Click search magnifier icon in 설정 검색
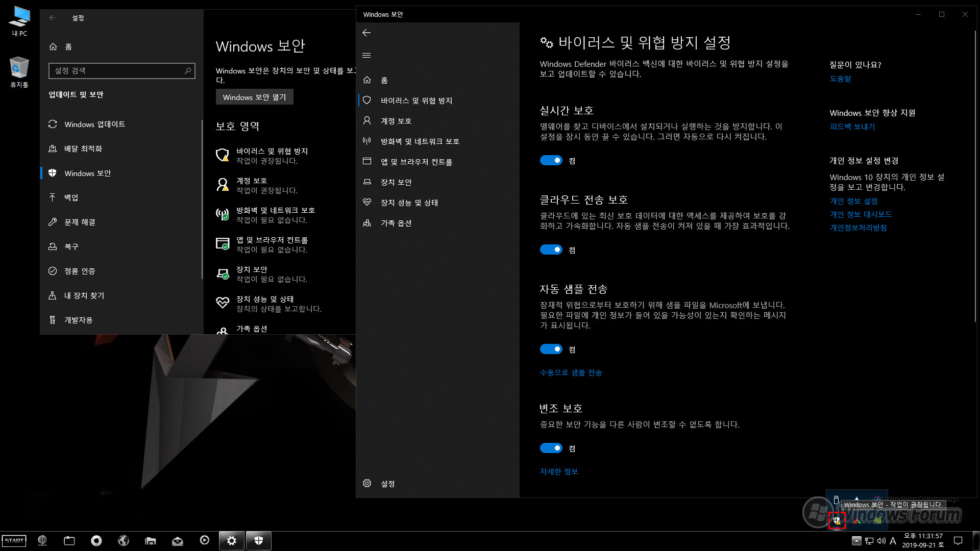The height and width of the screenshot is (551, 980). click(x=188, y=70)
